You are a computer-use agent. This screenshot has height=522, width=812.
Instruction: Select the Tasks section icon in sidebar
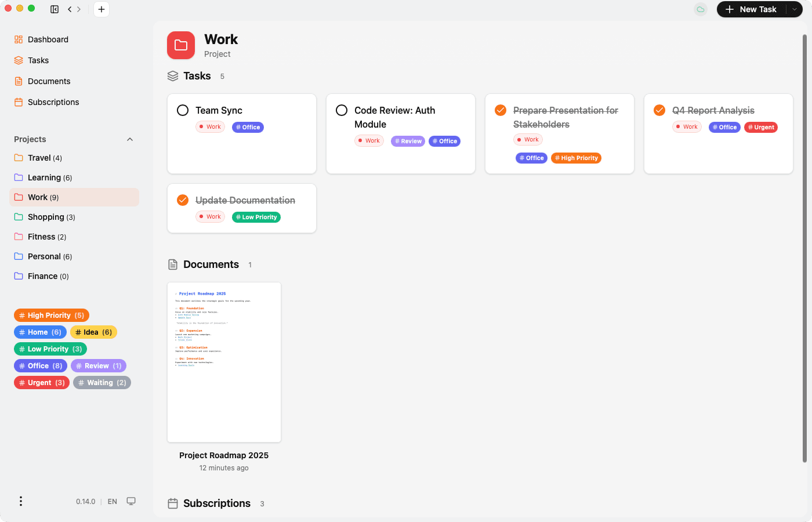19,60
